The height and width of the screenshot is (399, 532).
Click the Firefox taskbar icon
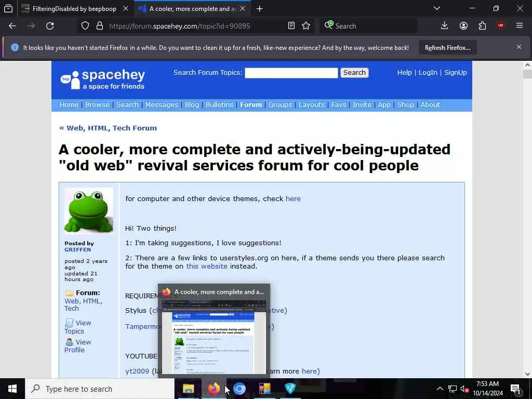coord(214,389)
